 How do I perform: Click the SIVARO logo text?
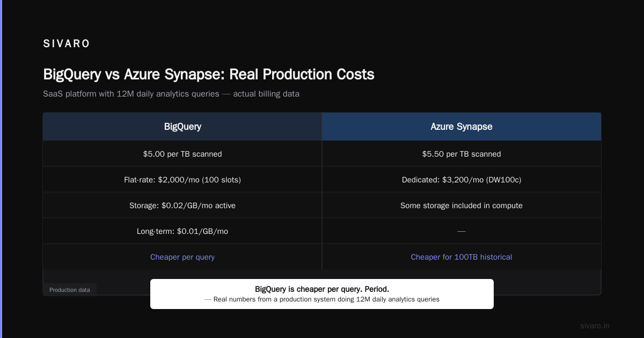pyautogui.click(x=67, y=44)
